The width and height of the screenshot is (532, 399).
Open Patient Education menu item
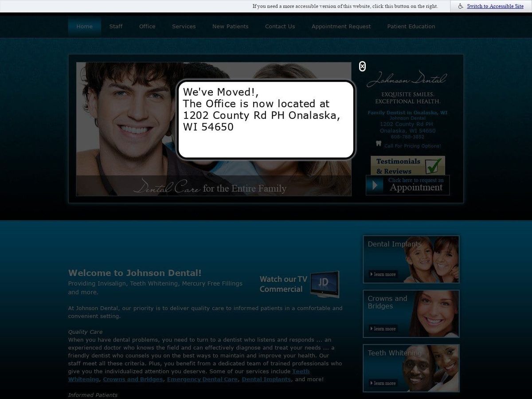coord(411,27)
